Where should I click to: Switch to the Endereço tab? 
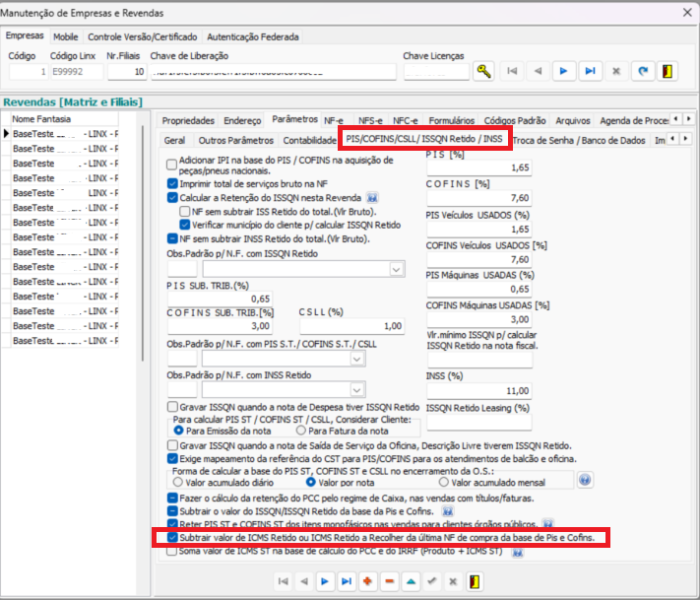pyautogui.click(x=242, y=120)
